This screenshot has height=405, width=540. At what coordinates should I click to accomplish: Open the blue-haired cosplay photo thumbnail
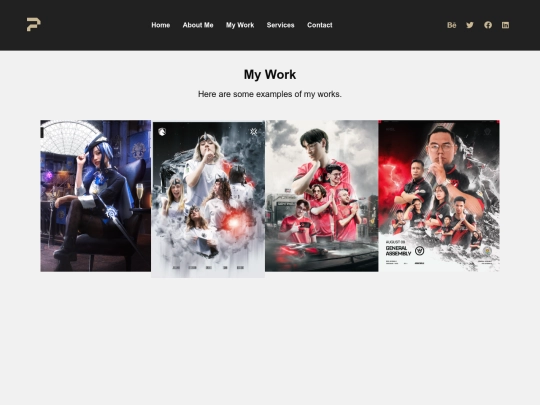tap(95, 196)
